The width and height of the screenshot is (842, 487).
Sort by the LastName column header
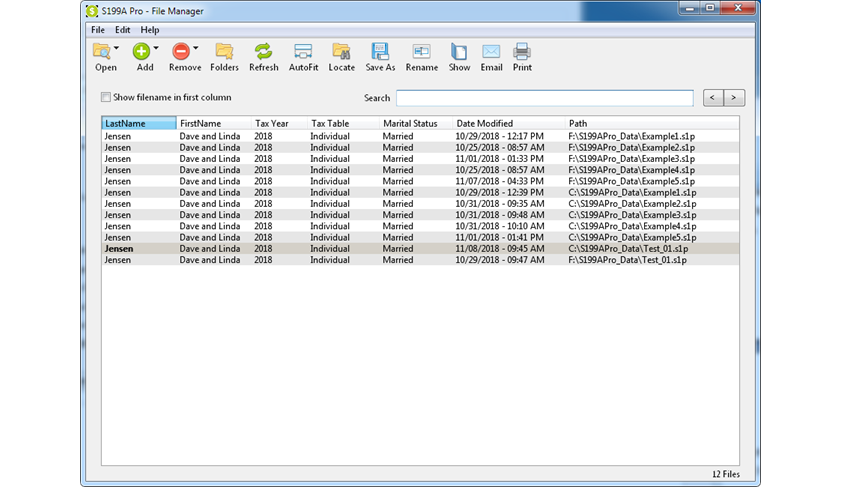coord(139,123)
